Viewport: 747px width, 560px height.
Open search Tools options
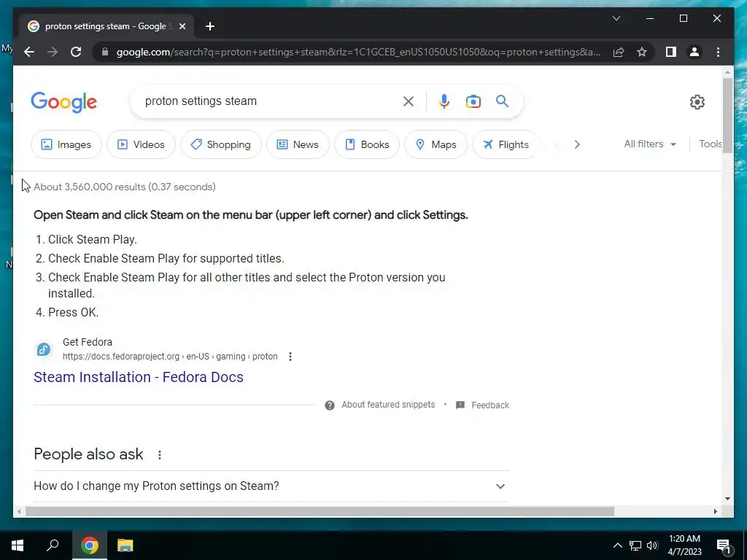pyautogui.click(x=711, y=144)
